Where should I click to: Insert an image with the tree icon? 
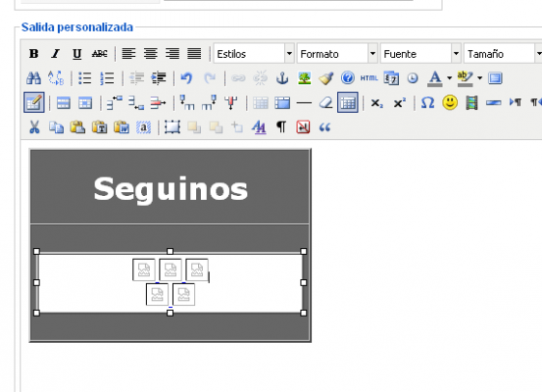click(304, 78)
